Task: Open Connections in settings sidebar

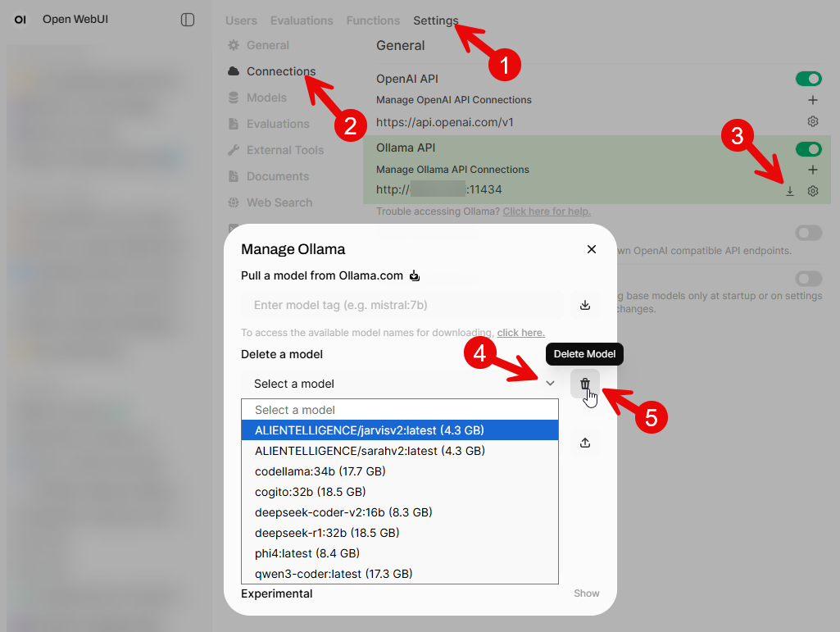Action: [280, 71]
